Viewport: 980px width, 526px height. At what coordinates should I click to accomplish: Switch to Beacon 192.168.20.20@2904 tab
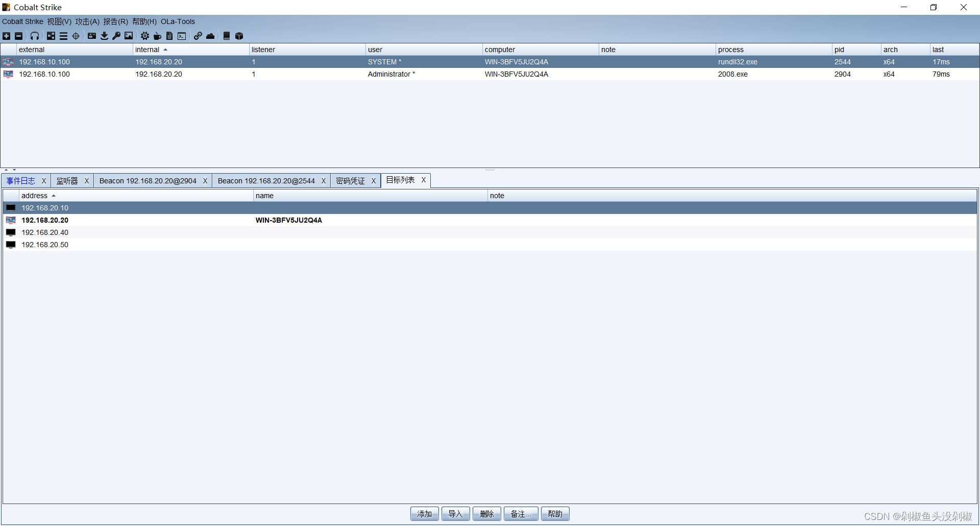(148, 181)
